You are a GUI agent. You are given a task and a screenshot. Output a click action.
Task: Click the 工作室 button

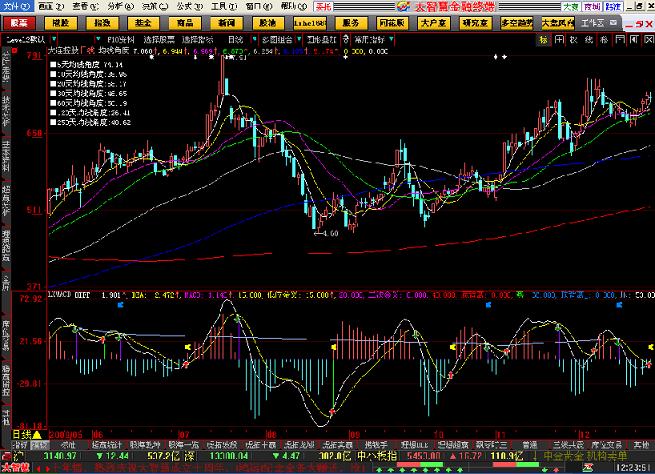[x=592, y=21]
